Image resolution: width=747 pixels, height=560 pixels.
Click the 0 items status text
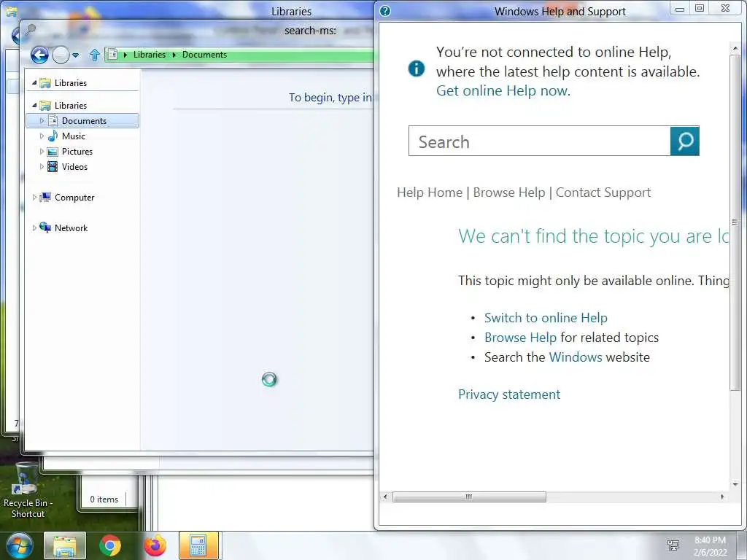click(104, 499)
